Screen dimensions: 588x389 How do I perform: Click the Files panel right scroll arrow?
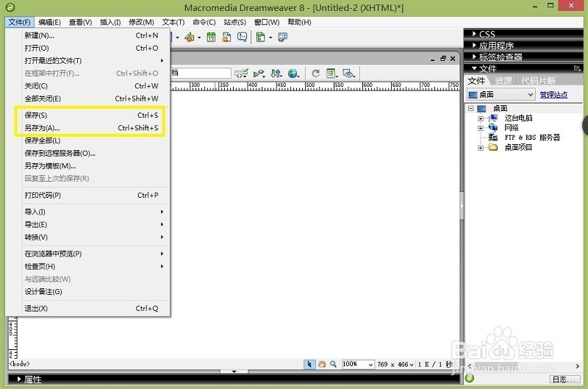(x=577, y=366)
